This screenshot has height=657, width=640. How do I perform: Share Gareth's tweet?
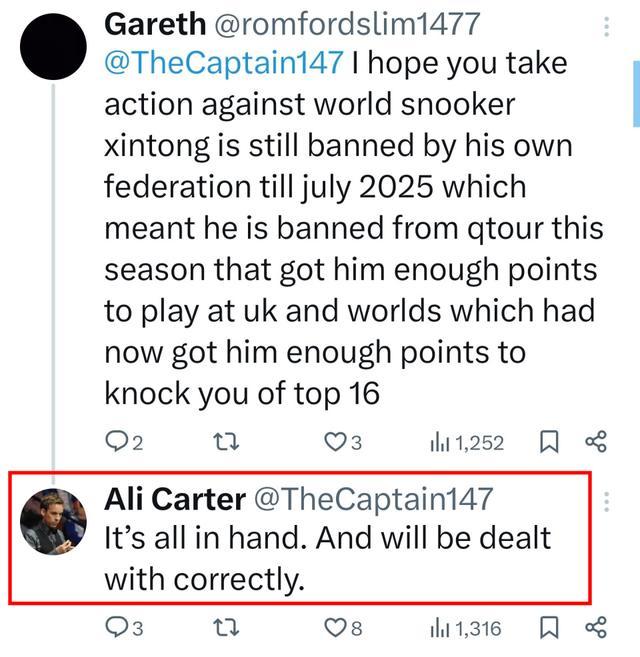pyautogui.click(x=595, y=441)
